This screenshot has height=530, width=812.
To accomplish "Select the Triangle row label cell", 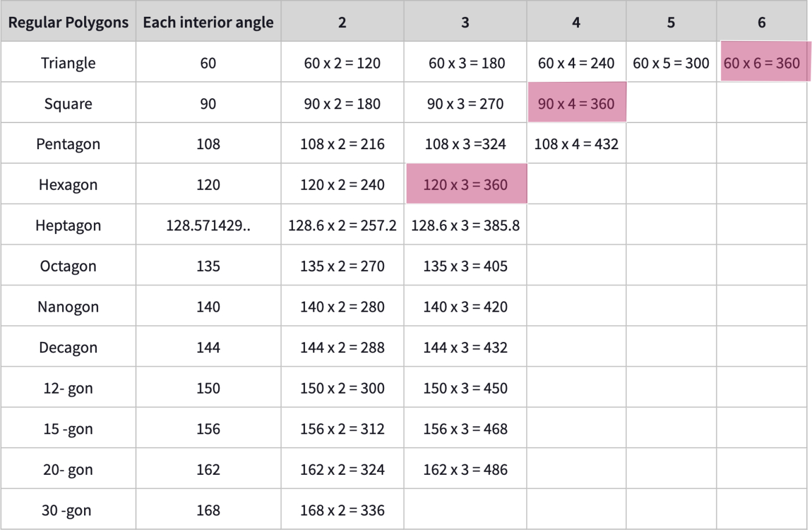I will 68,62.
